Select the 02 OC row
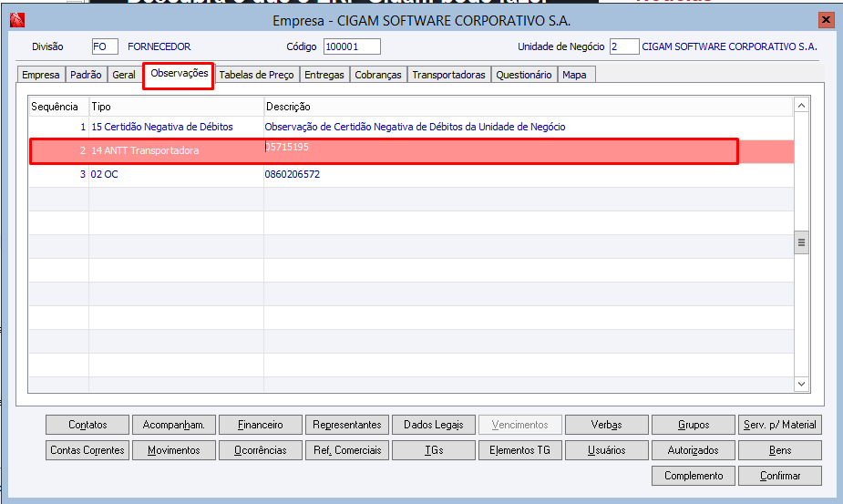Image resolution: width=843 pixels, height=504 pixels. tap(412, 174)
